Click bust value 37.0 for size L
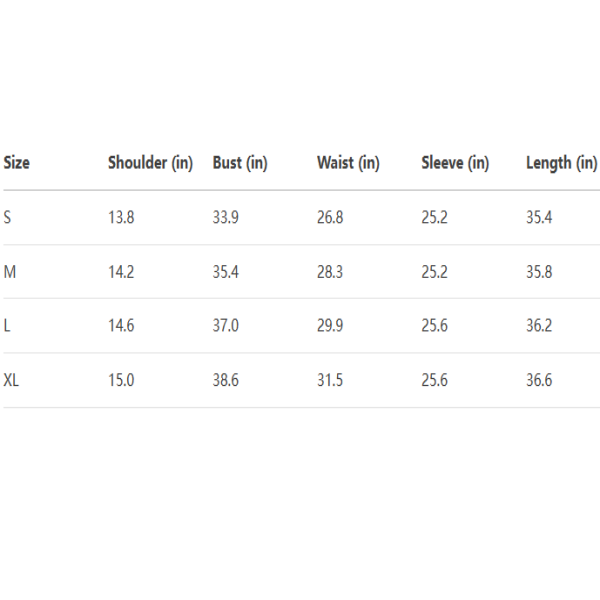Viewport: 600px width, 600px height. coord(226,326)
